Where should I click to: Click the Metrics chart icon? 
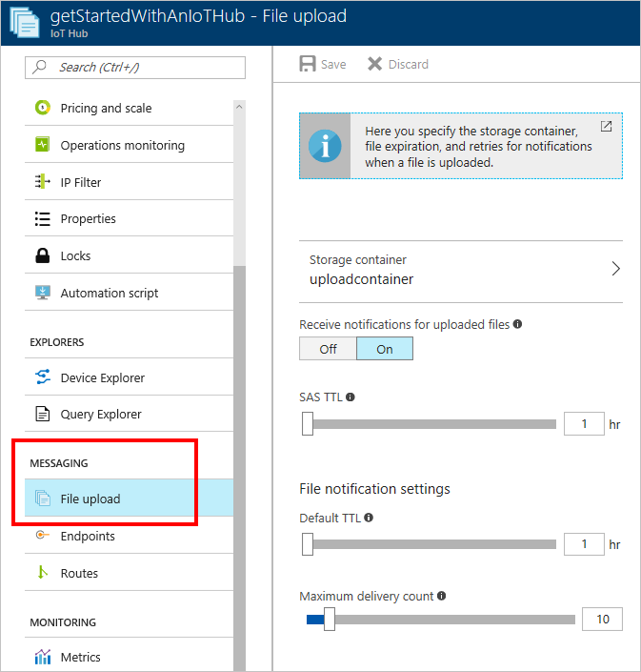coord(43,656)
